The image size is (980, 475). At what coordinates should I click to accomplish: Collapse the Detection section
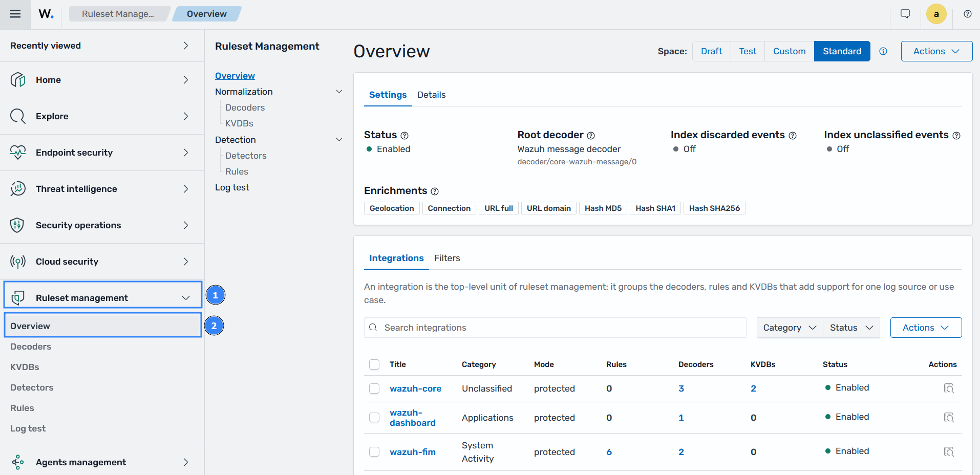point(339,140)
